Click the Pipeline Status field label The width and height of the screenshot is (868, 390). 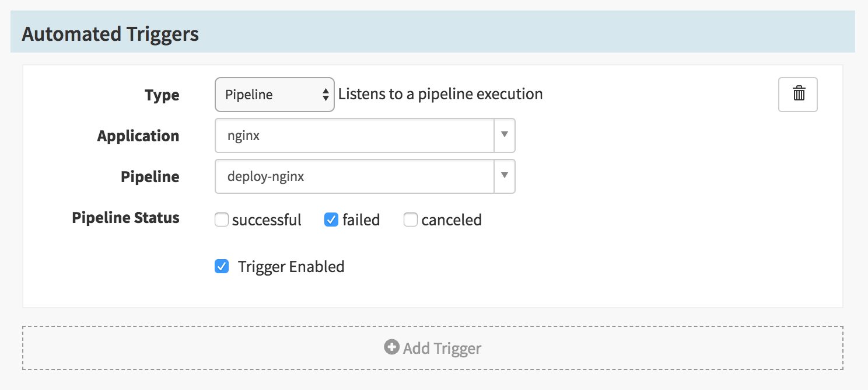point(125,218)
